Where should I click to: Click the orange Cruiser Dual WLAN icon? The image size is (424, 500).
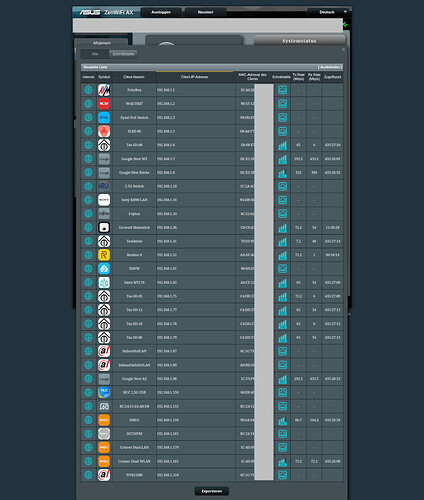[104, 461]
